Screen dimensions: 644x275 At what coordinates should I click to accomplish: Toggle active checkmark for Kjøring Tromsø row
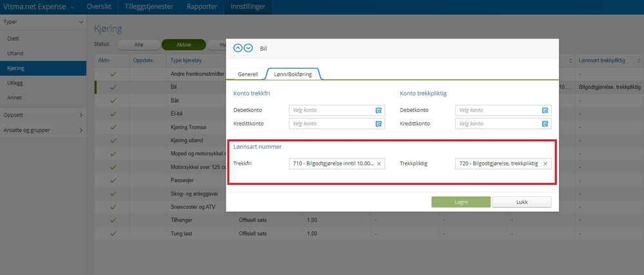tap(113, 128)
